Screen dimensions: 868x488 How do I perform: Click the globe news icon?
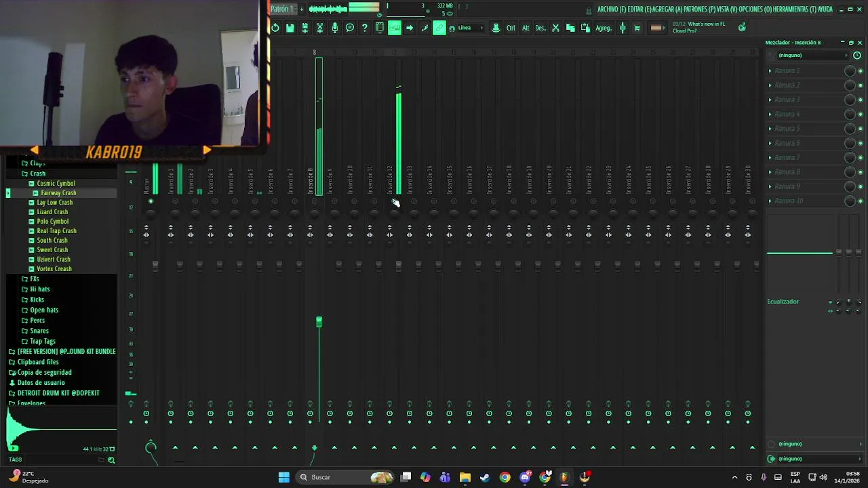pyautogui.click(x=742, y=26)
